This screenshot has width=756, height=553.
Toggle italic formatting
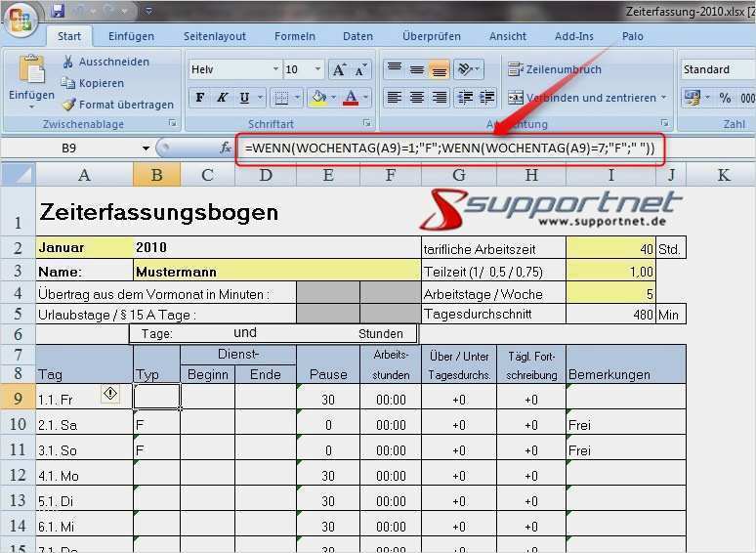(222, 98)
